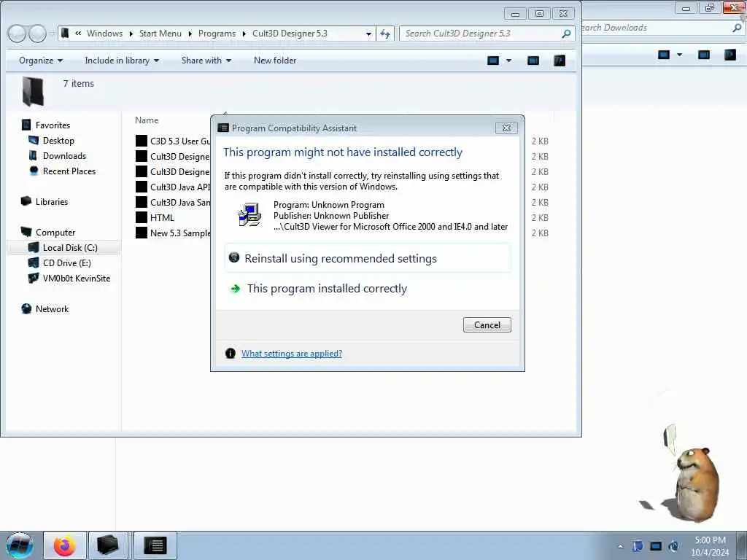Click the Windows Explorer taskbar icon
This screenshot has width=747, height=560.
click(x=108, y=545)
